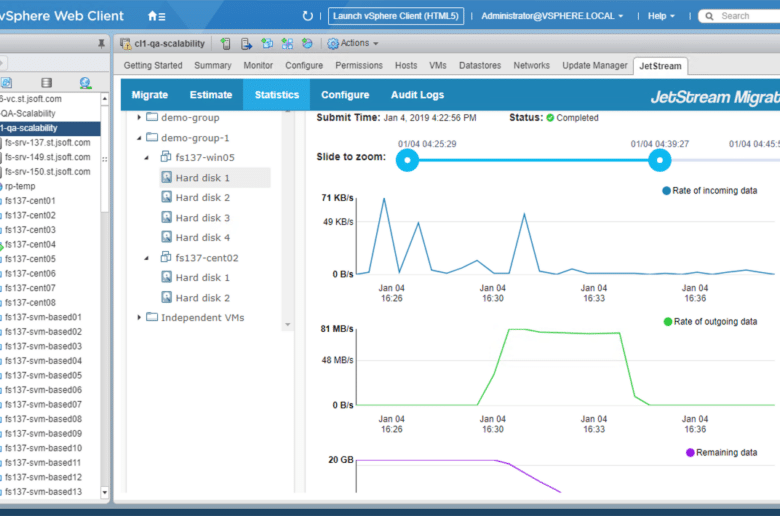780x516 pixels.
Task: Click the Statistics tab
Action: pyautogui.click(x=277, y=95)
